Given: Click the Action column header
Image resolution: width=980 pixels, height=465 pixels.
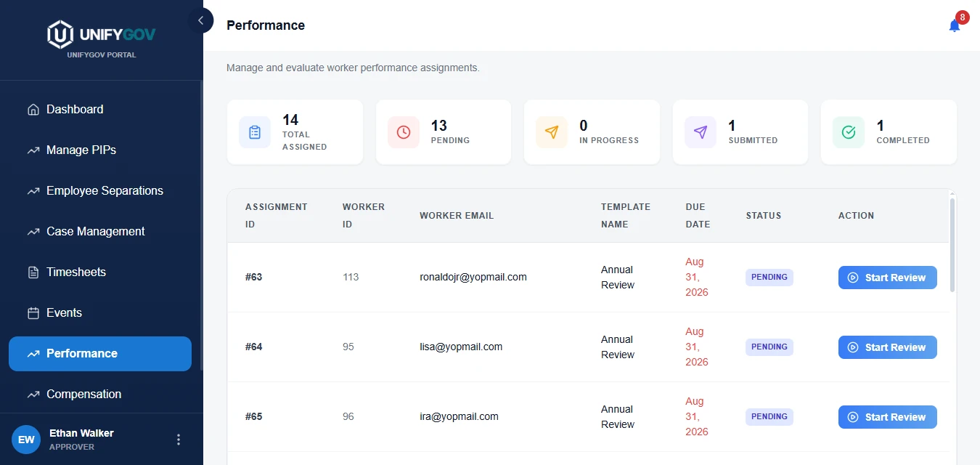Looking at the screenshot, I should pos(856,216).
